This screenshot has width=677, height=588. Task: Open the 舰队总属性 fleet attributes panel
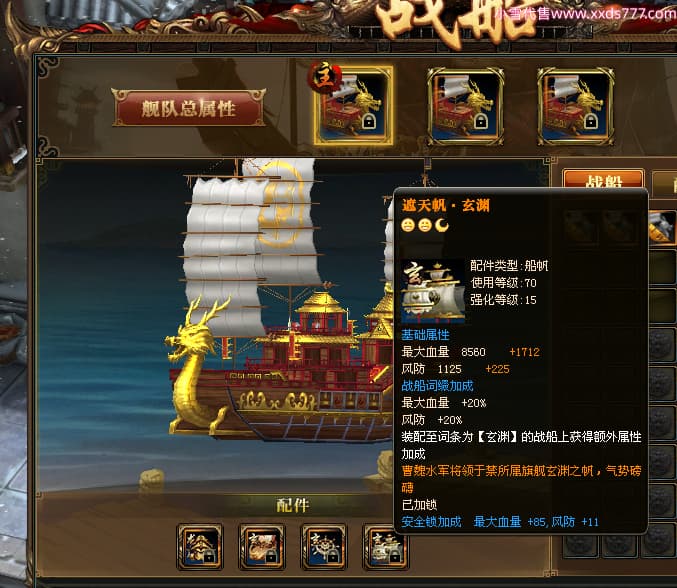coord(189,108)
